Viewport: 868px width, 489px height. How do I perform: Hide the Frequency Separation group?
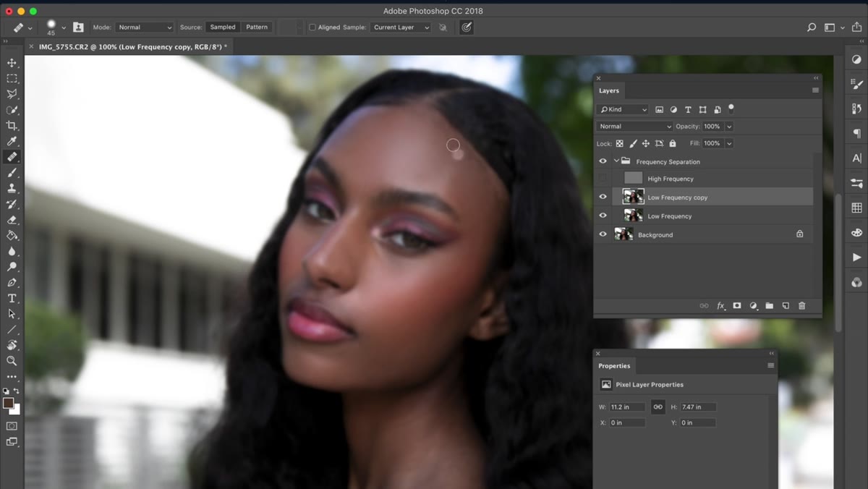tap(603, 162)
